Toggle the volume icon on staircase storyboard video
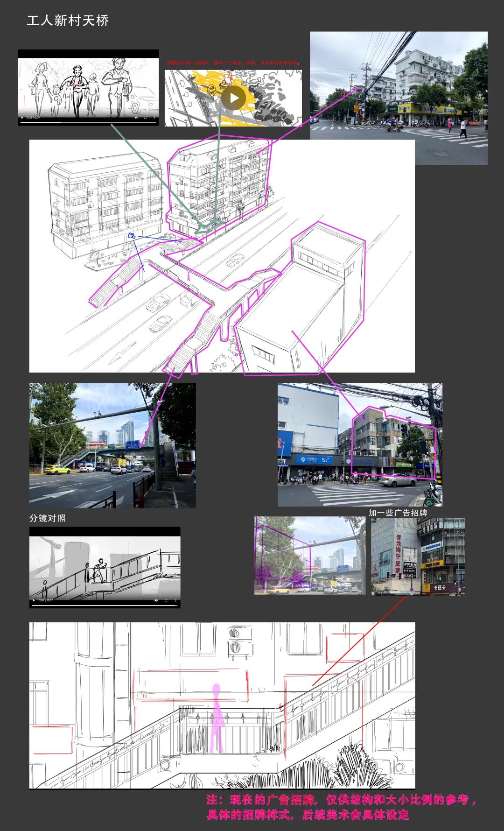The height and width of the screenshot is (831, 504). pos(156,600)
